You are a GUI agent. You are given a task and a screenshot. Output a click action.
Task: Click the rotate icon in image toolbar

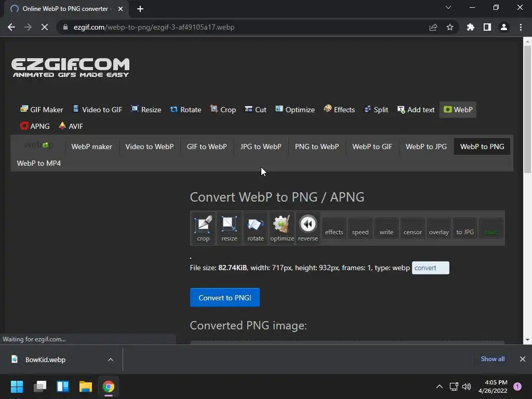(x=256, y=229)
